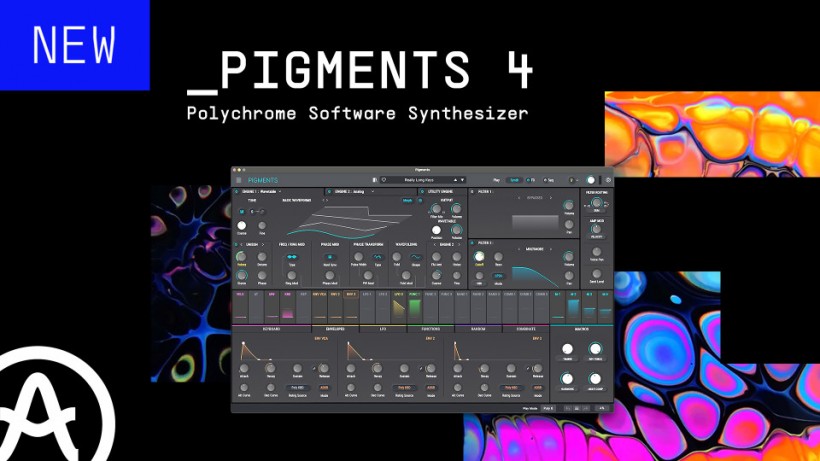Open the LFO modulation tab
The height and width of the screenshot is (461, 820).
383,328
